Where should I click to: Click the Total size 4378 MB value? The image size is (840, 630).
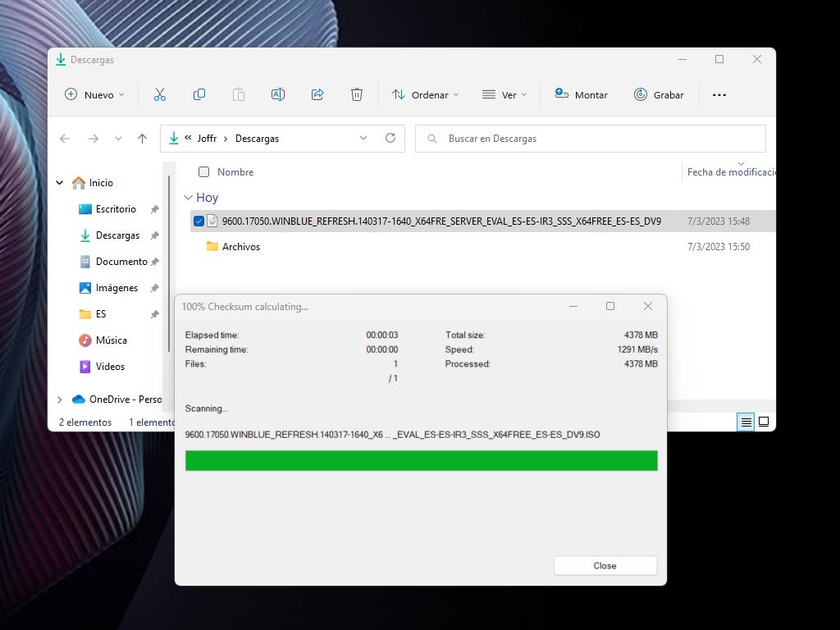tap(641, 335)
